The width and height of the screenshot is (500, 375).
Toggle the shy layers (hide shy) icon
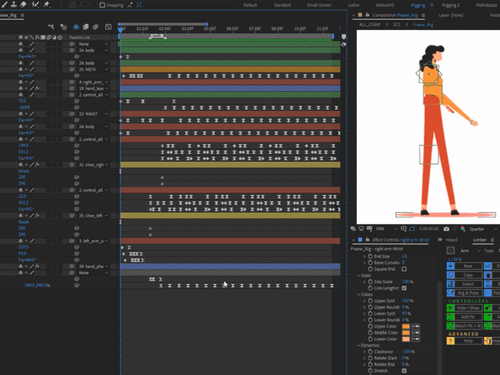[76, 27]
